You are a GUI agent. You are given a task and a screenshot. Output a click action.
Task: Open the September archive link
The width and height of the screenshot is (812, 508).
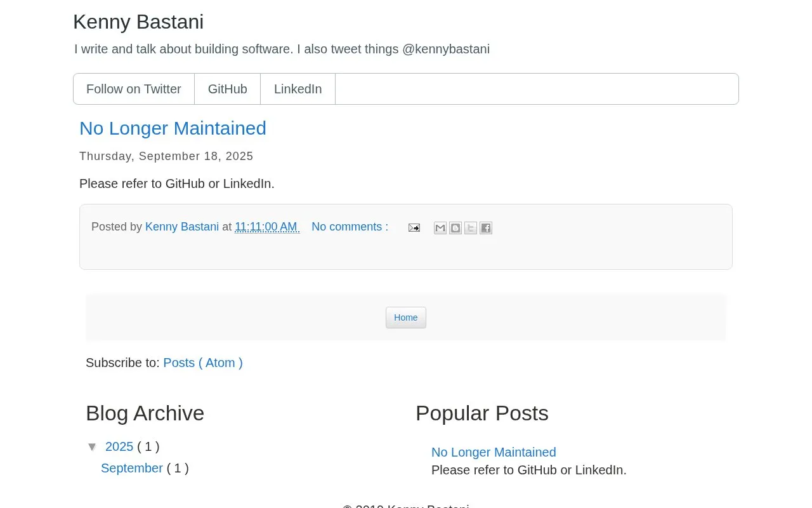(x=132, y=468)
